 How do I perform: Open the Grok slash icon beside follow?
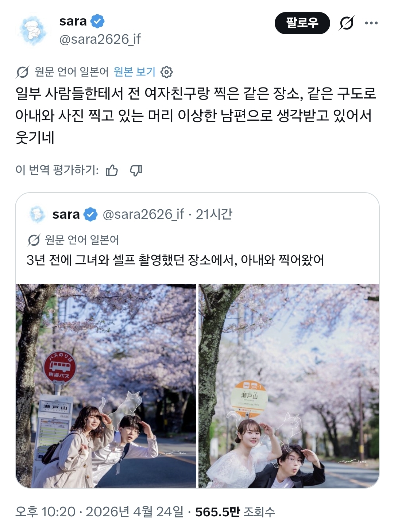tap(346, 23)
